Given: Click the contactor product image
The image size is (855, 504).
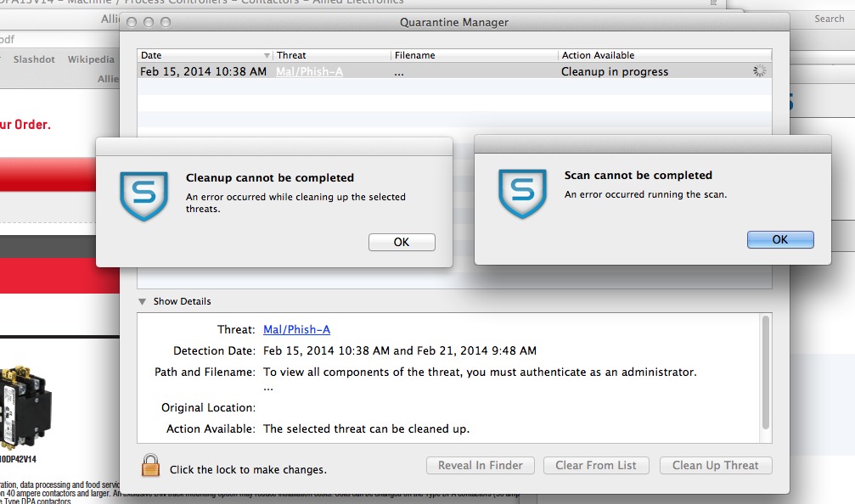Looking at the screenshot, I should point(25,407).
